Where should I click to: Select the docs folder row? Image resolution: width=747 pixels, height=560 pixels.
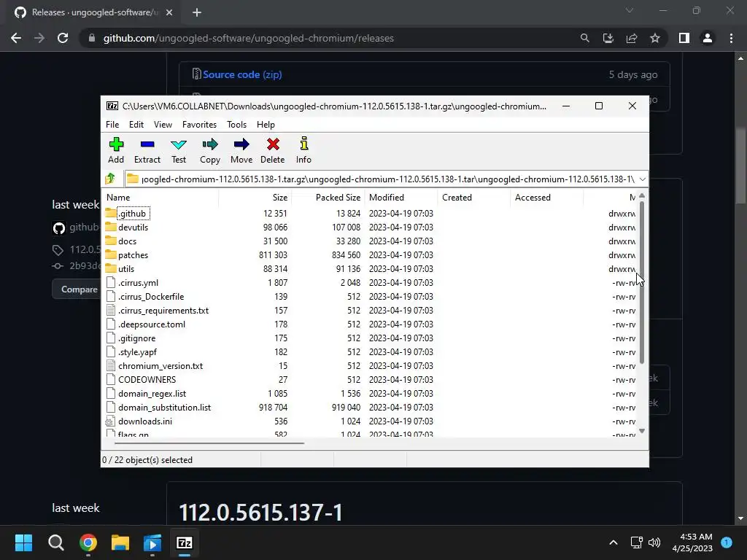click(x=127, y=241)
